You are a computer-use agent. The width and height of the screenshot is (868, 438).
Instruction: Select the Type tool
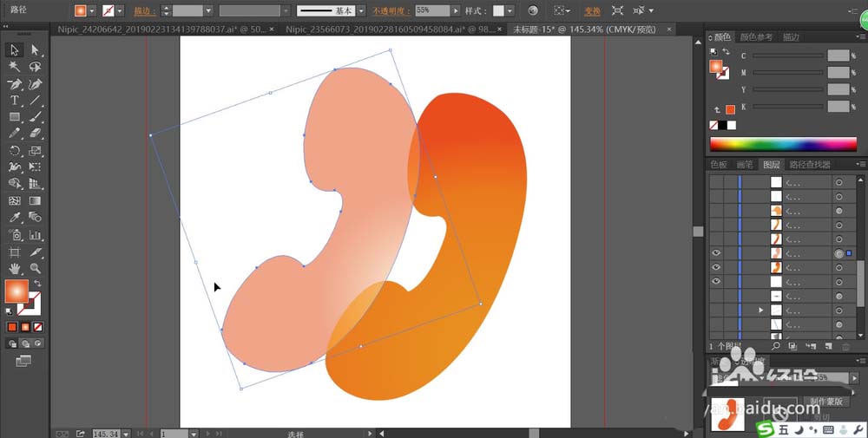pos(15,101)
